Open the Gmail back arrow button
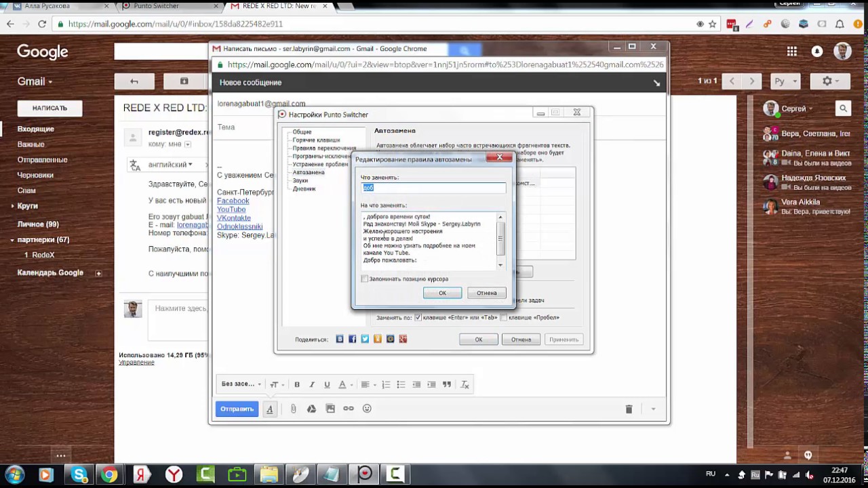The image size is (868, 488). tap(134, 81)
